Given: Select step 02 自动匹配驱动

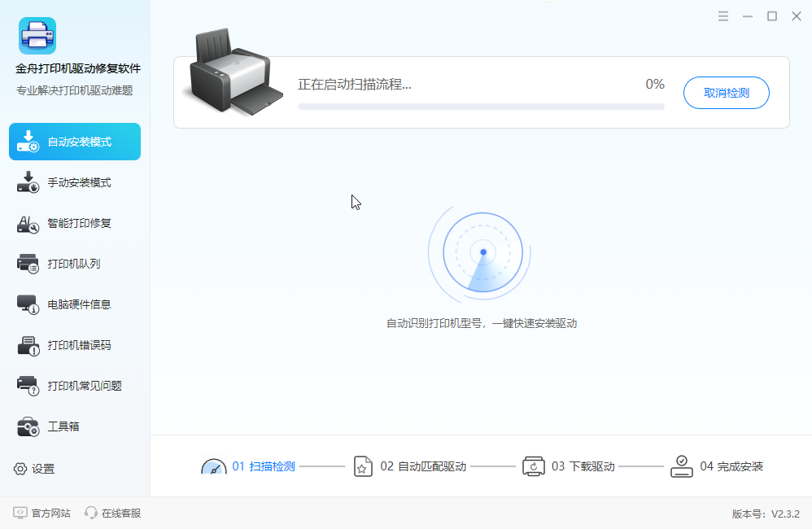Looking at the screenshot, I should click(409, 466).
